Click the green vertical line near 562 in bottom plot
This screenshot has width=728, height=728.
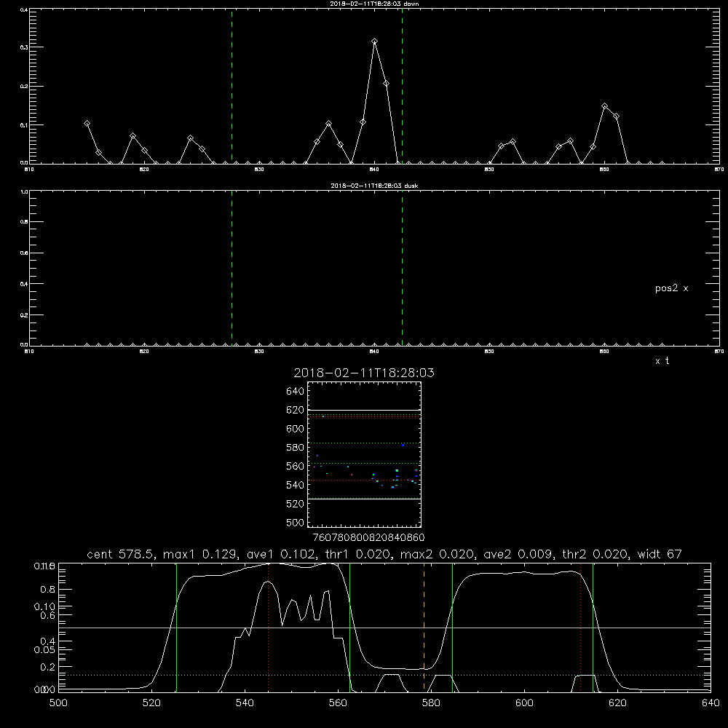point(349,628)
